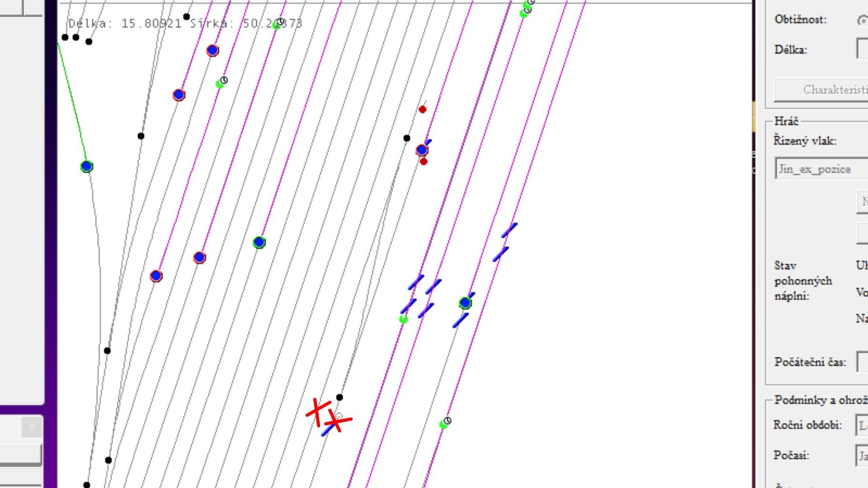Click the 'Stav pohonných náplní:' label
Screen dimensions: 868x488
click(x=803, y=281)
